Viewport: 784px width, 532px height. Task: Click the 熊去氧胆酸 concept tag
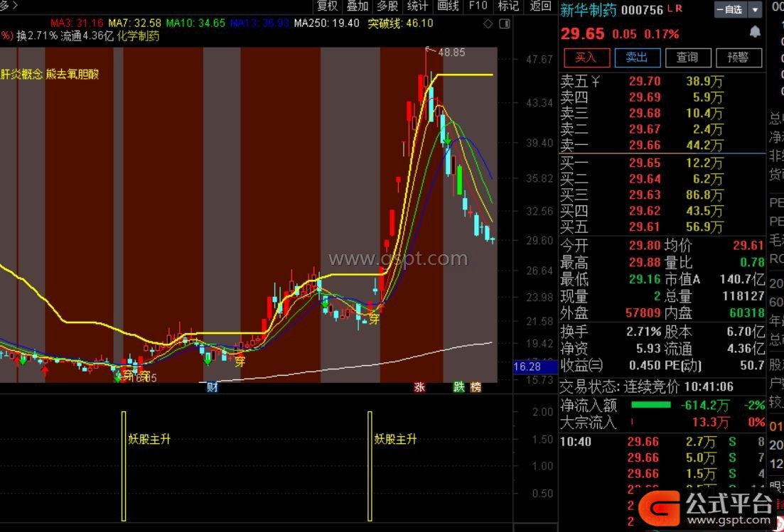73,75
